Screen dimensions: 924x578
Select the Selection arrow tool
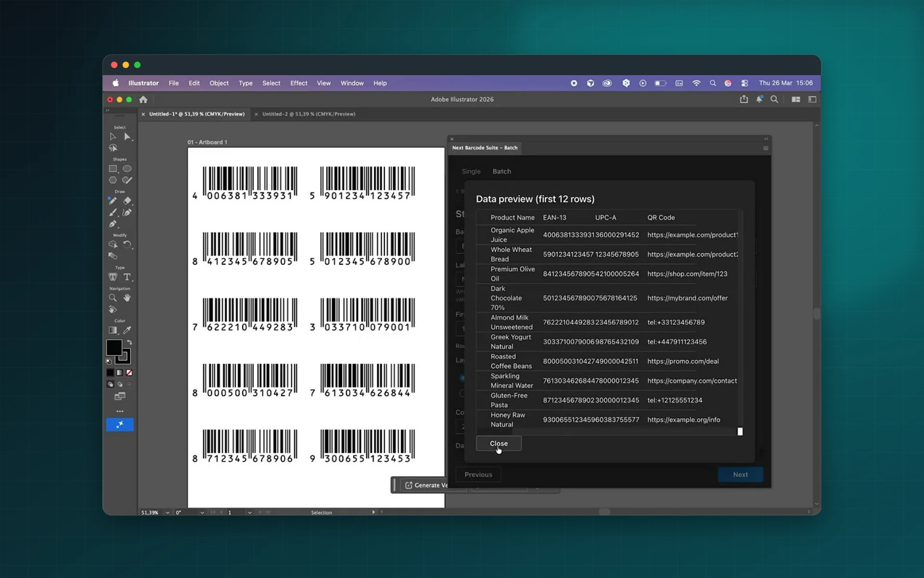113,137
